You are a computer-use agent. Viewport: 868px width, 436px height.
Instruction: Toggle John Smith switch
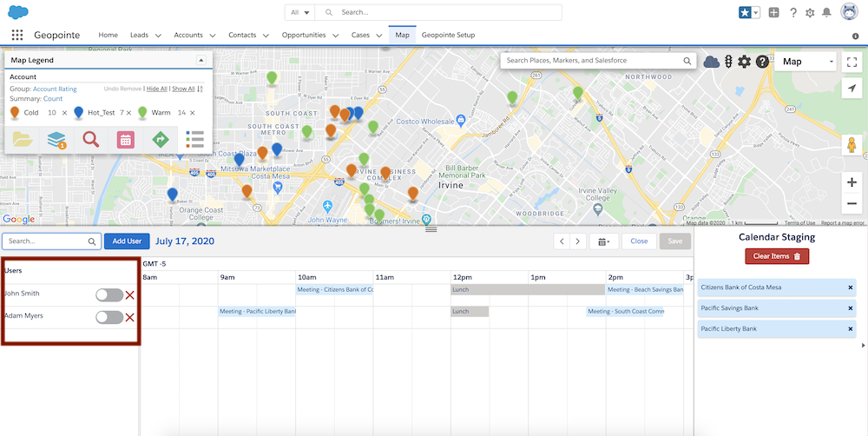point(109,295)
